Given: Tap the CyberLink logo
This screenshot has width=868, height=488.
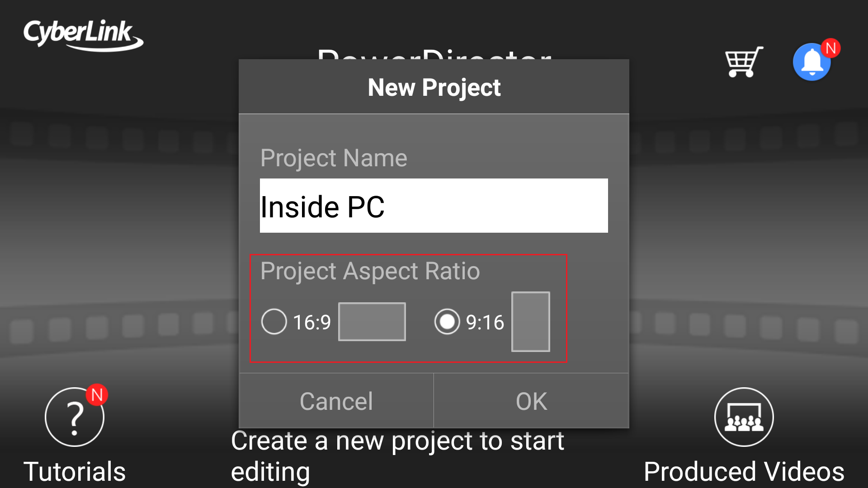Looking at the screenshot, I should click(x=84, y=35).
